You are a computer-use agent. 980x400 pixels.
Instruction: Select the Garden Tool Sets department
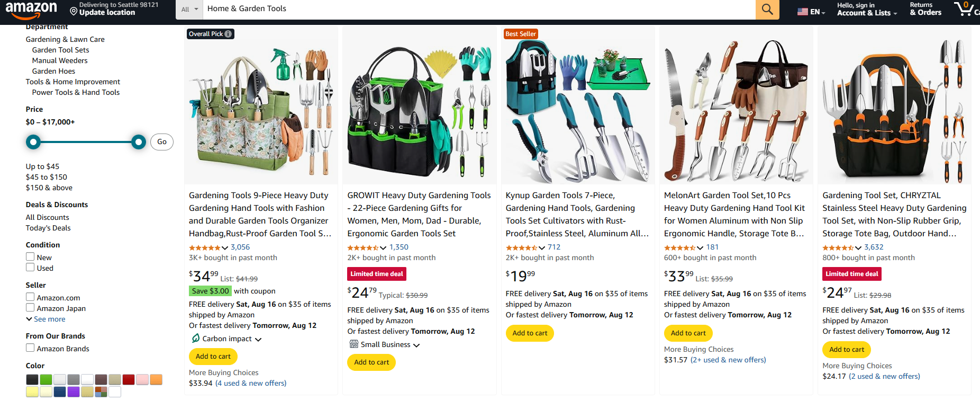coord(60,49)
